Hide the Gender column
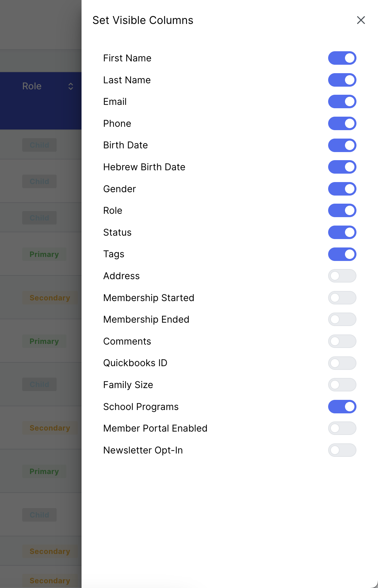Image resolution: width=378 pixels, height=588 pixels. [x=342, y=189]
